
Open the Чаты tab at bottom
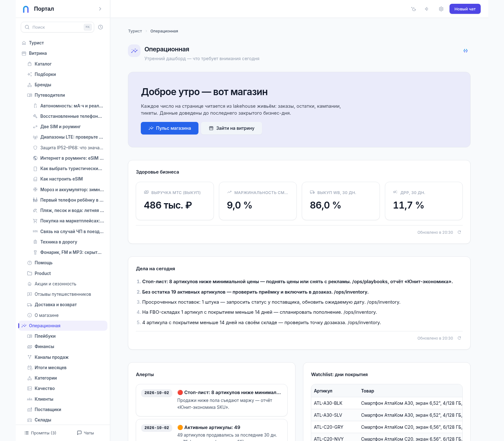[86, 433]
